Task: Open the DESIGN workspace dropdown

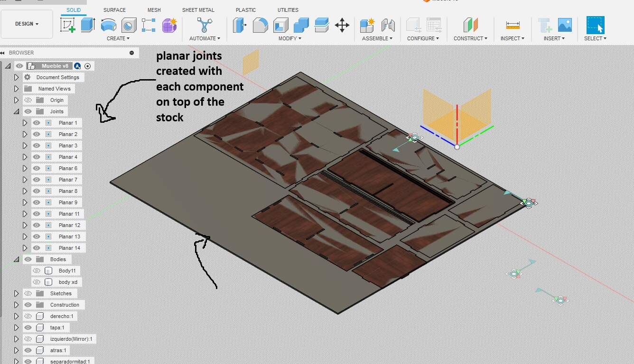Action: coord(27,24)
